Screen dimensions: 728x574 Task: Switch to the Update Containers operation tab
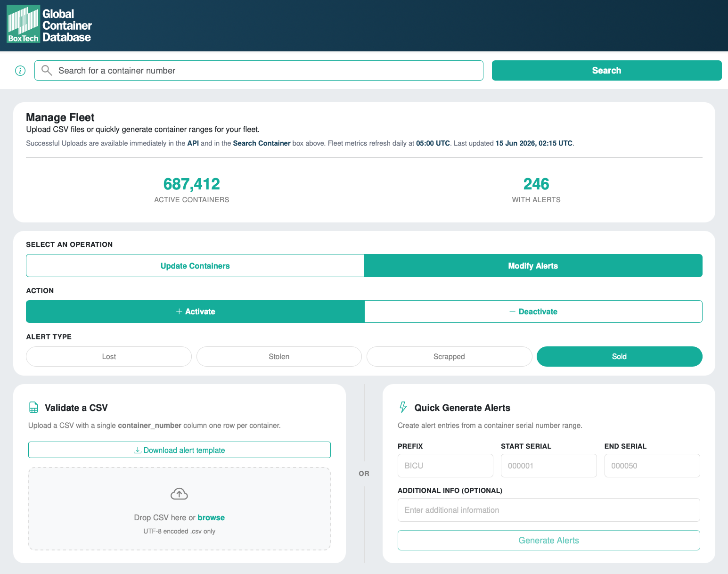pyautogui.click(x=195, y=266)
